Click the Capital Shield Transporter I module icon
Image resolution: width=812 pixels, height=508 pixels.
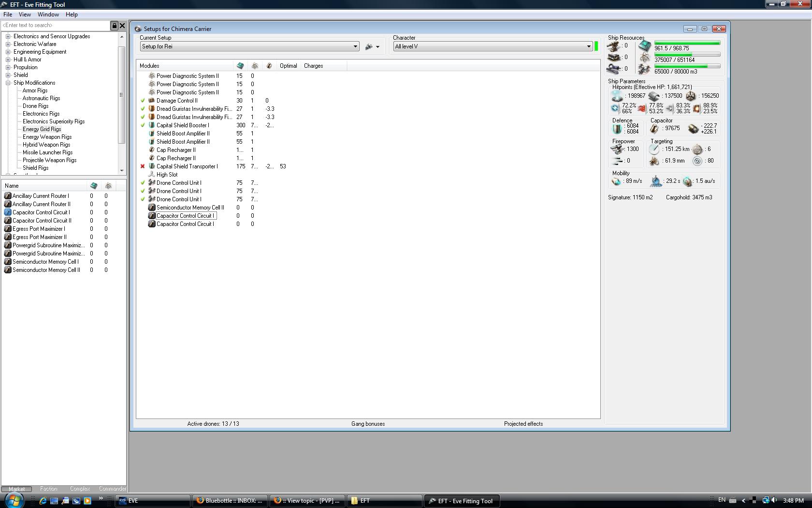pyautogui.click(x=151, y=166)
